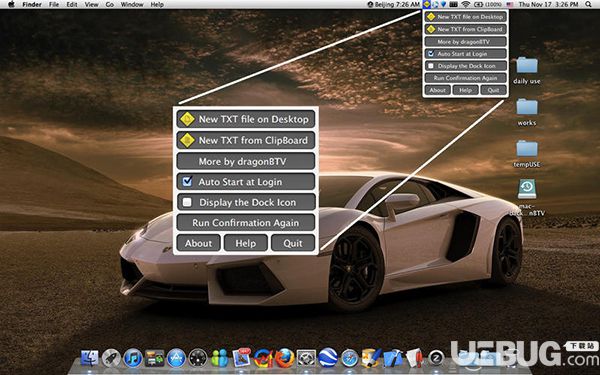Open the View menu
Image resolution: width=600 pixels, height=375 pixels.
pos(91,5)
